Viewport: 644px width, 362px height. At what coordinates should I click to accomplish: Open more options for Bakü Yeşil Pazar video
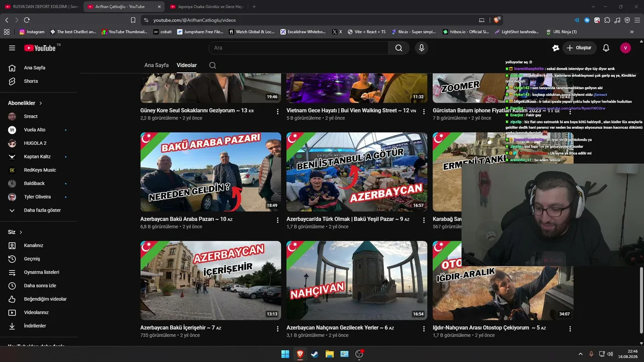coord(424,220)
